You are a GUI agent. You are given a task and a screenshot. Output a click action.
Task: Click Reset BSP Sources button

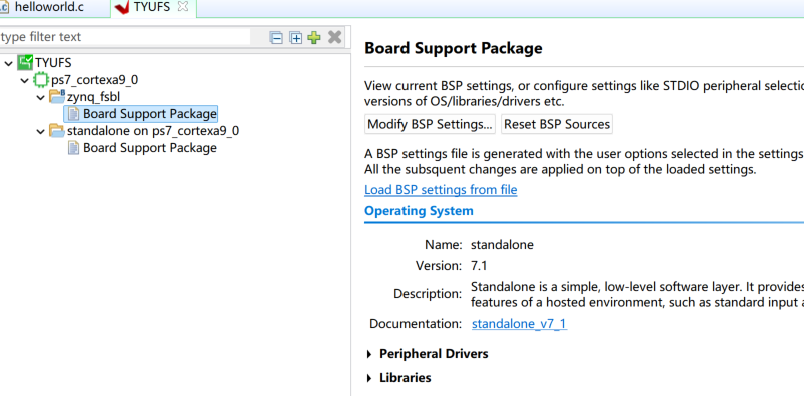[556, 124]
